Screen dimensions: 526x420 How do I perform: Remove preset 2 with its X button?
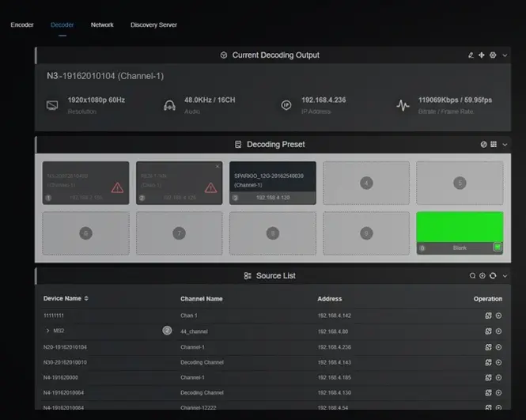[x=218, y=166]
